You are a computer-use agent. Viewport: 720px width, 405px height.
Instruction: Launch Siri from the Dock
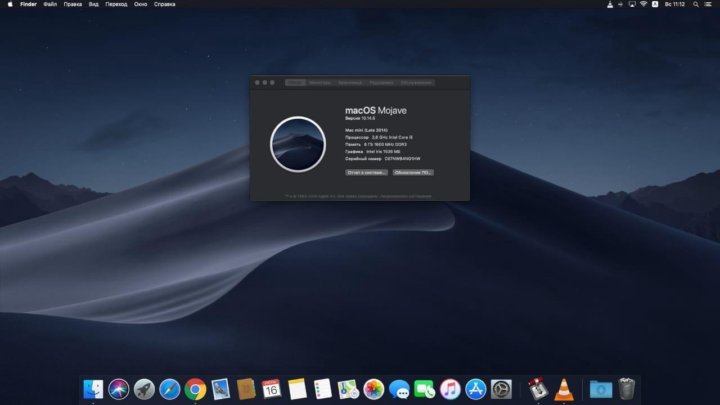click(x=118, y=389)
